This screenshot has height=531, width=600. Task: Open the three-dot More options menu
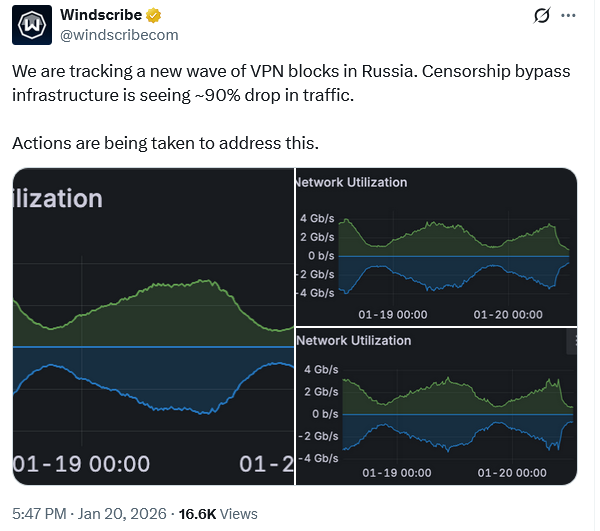tap(569, 17)
